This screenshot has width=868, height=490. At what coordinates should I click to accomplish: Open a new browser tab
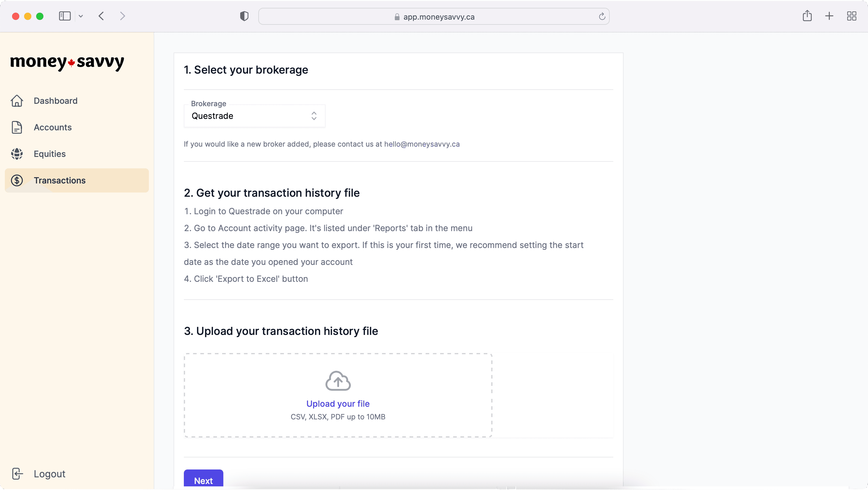point(829,16)
